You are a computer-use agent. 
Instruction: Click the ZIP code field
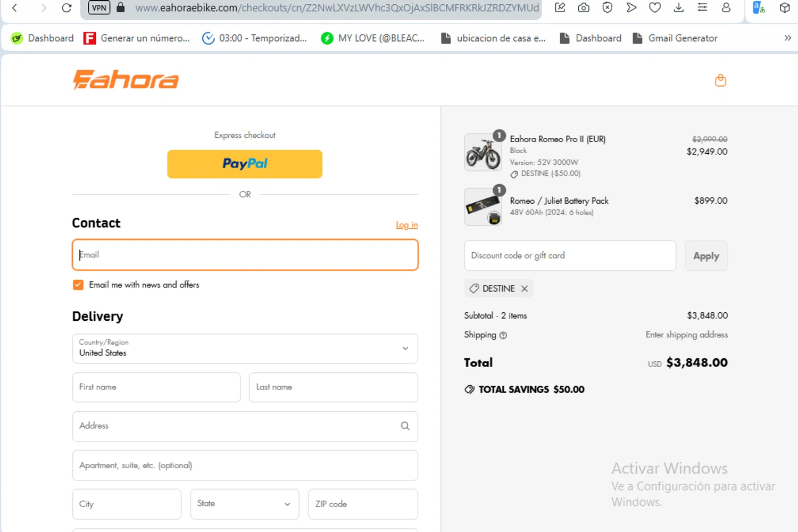(x=363, y=504)
